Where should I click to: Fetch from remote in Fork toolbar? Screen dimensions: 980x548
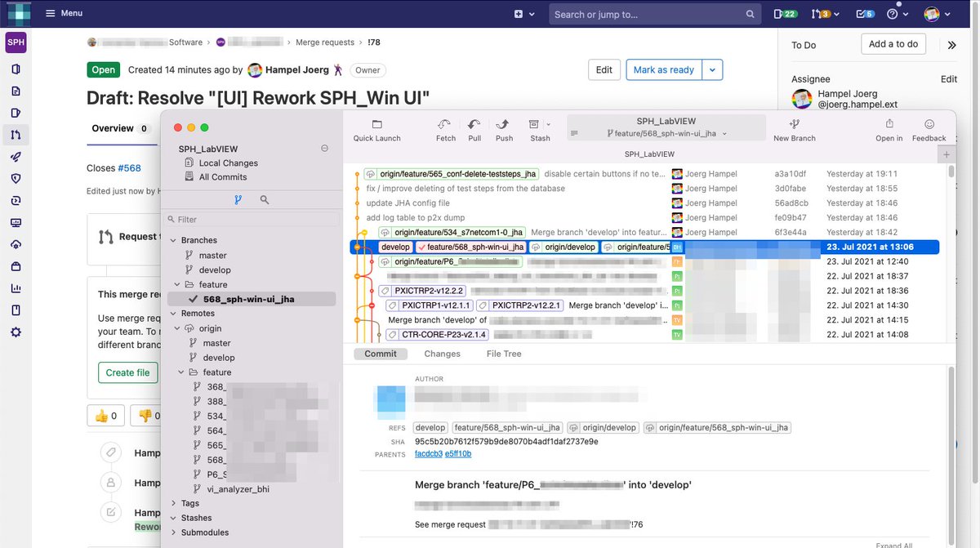pyautogui.click(x=446, y=130)
